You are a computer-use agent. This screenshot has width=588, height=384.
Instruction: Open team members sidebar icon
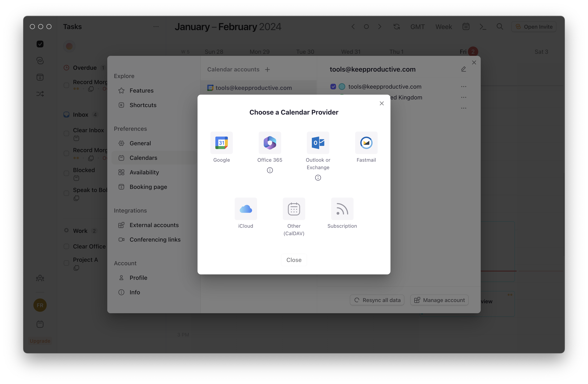click(x=40, y=278)
